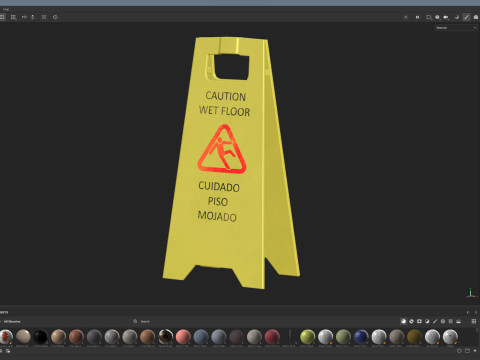The width and height of the screenshot is (480, 360).
Task: Filter assets by Alphas icon
Action: tap(443, 321)
